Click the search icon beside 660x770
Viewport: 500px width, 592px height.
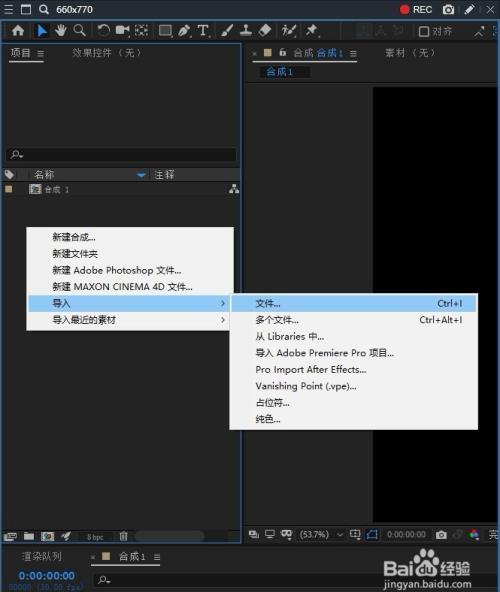click(44, 9)
